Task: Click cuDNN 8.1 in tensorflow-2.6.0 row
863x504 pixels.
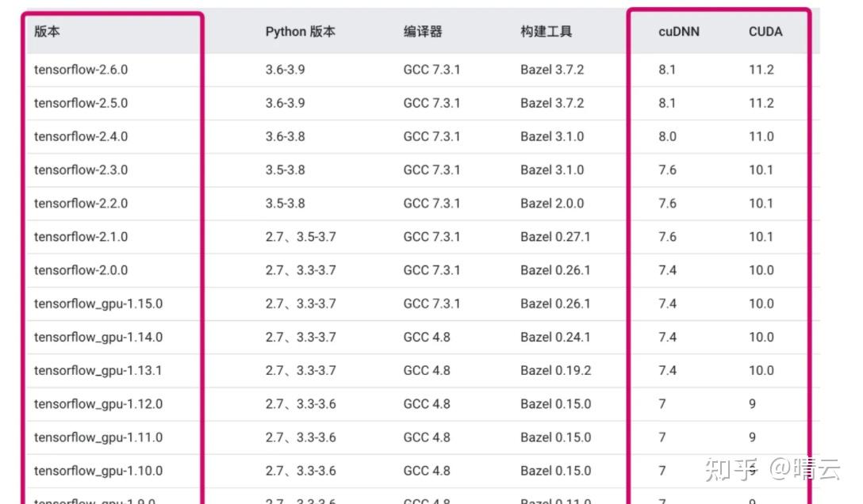Action: coord(667,70)
